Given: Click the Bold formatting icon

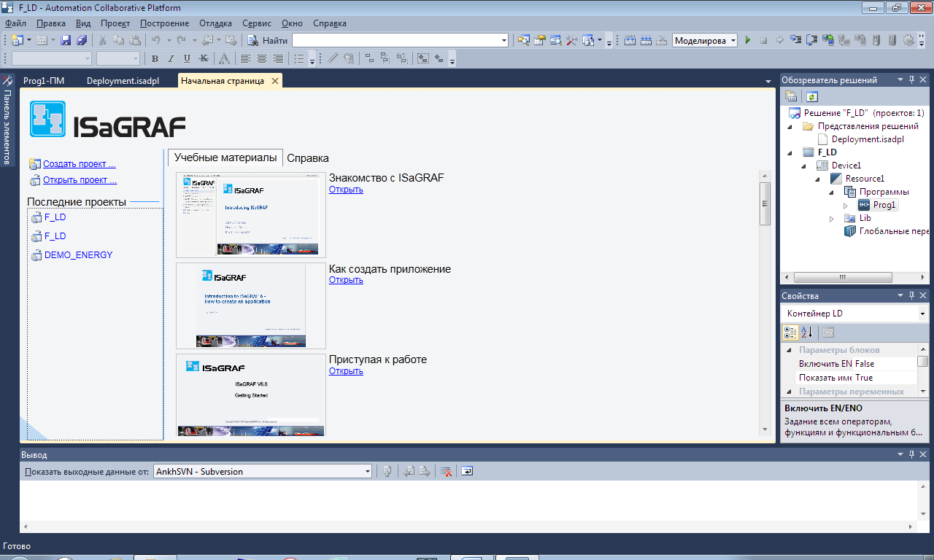Looking at the screenshot, I should pos(155,58).
